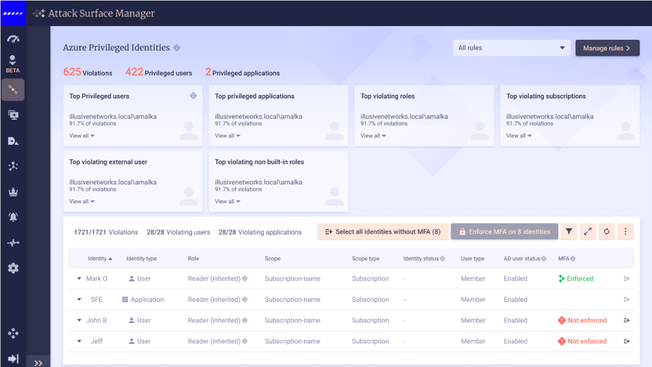Image resolution: width=652 pixels, height=367 pixels.
Task: Sort table by Identity column header
Action: pos(100,259)
